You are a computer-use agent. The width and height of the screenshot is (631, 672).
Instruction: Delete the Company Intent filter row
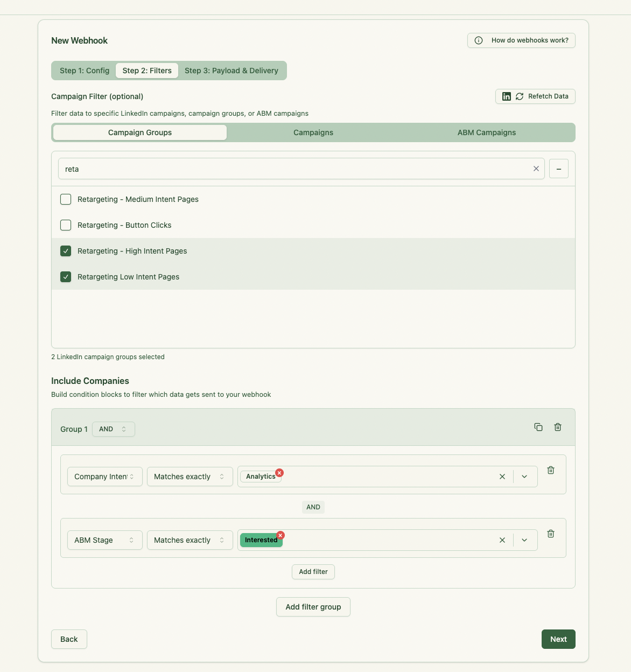[551, 470]
